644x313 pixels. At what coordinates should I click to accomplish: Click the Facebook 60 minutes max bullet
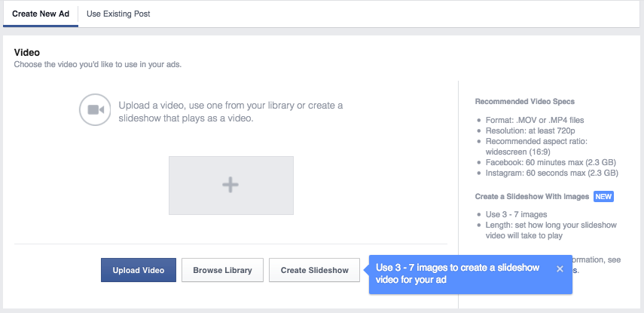pos(552,162)
